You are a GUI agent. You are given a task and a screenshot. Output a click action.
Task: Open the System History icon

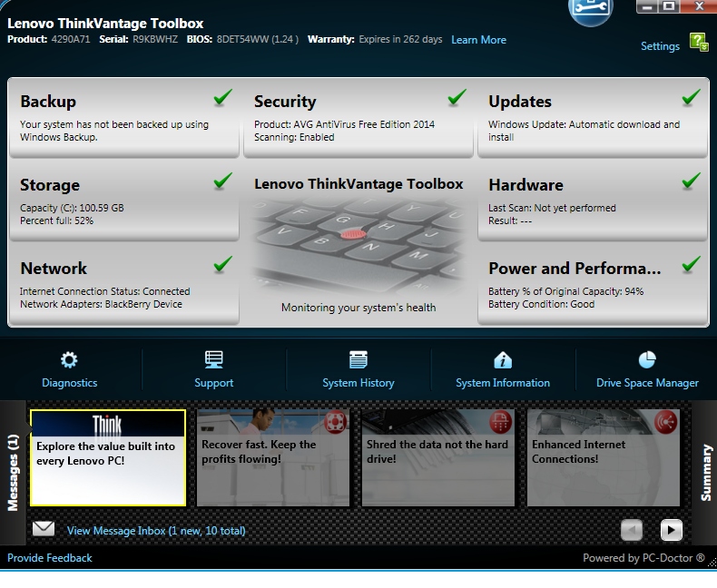(358, 360)
